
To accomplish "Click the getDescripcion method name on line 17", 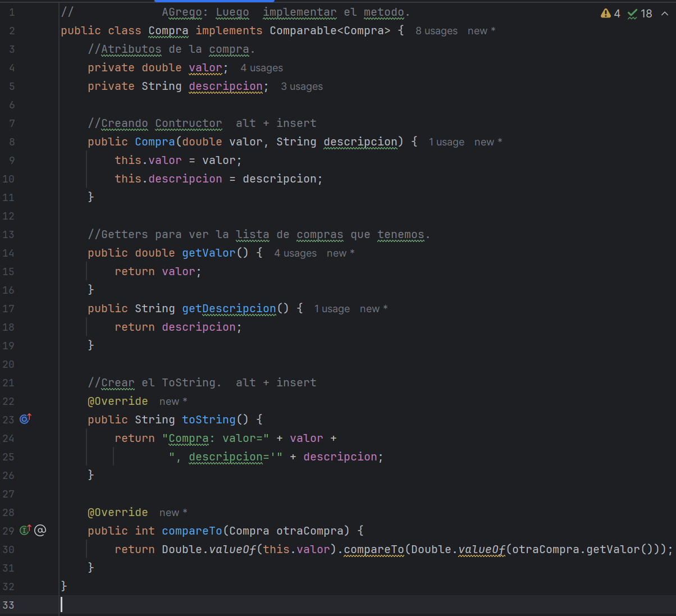I will pyautogui.click(x=229, y=308).
